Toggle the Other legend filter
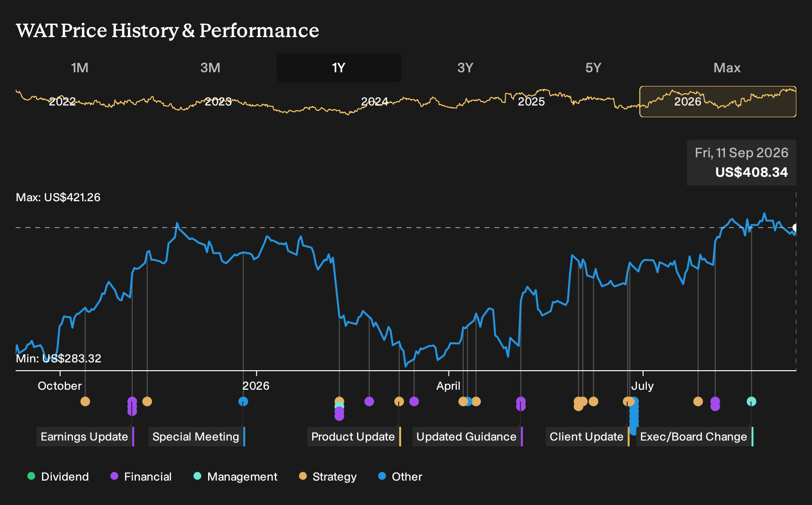Viewport: 812px width, 505px height. coord(400,477)
